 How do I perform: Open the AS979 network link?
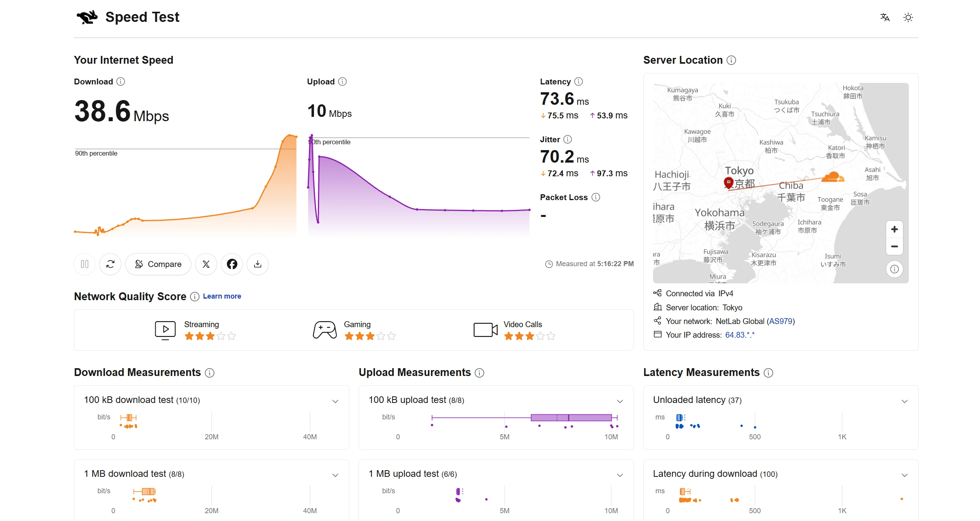781,321
